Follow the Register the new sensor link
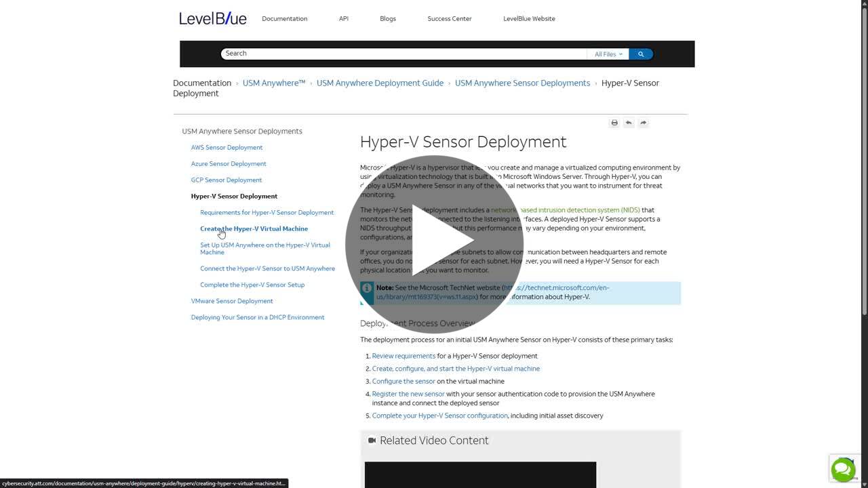The width and height of the screenshot is (868, 488). 408,394
